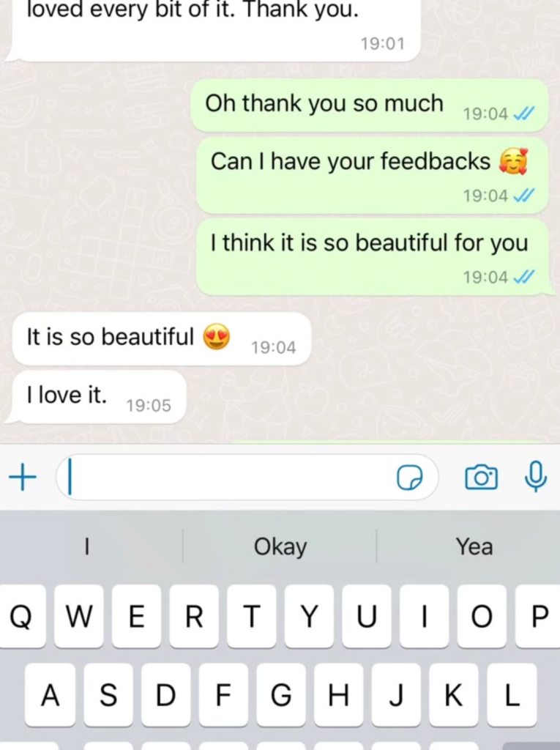Open the camera icon
This screenshot has width=560, height=750.
481,477
